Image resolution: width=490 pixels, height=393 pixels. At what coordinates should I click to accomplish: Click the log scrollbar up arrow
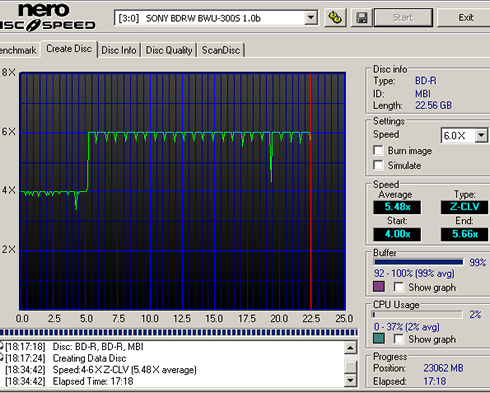(350, 348)
